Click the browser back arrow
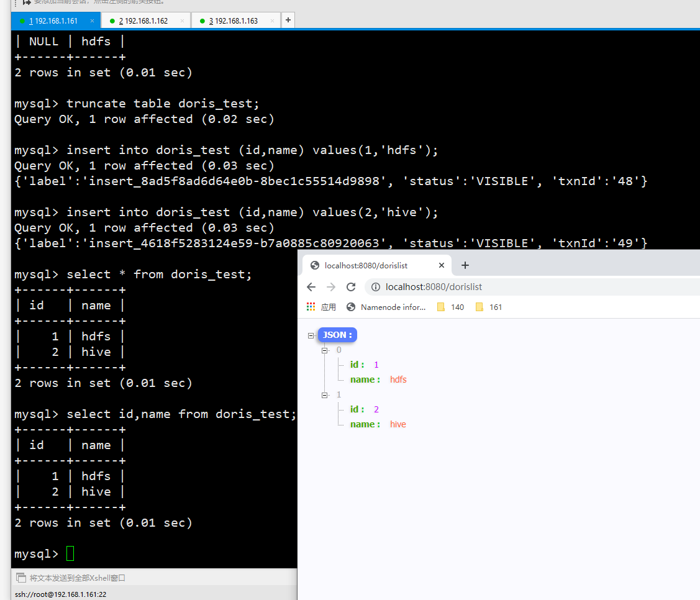Screen dimensions: 700x600 click(x=311, y=286)
